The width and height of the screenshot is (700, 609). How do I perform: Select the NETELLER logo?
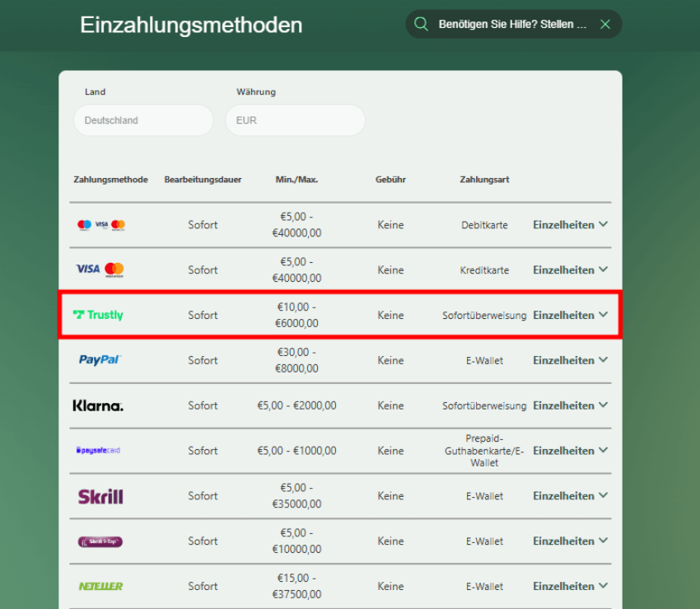pyautogui.click(x=100, y=586)
